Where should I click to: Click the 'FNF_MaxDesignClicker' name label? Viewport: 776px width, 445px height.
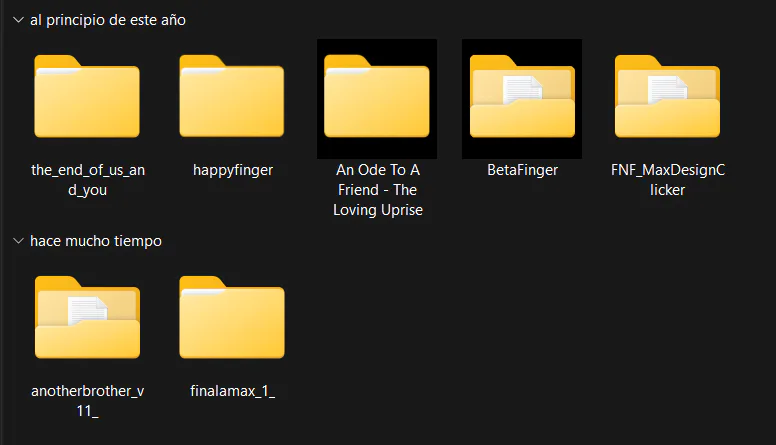668,180
